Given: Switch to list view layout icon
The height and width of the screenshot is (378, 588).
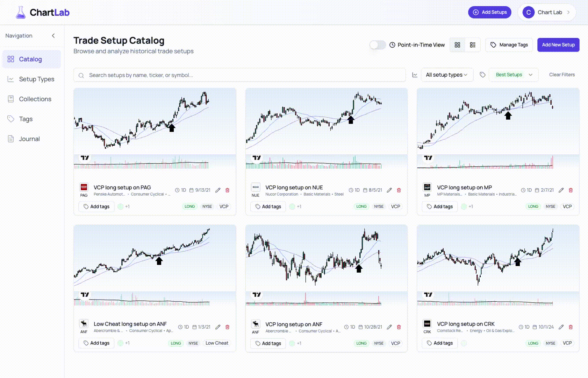Looking at the screenshot, I should tap(473, 45).
